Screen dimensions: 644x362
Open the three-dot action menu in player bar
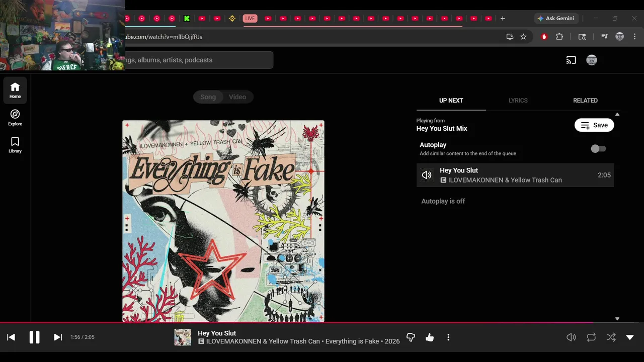[448, 337]
